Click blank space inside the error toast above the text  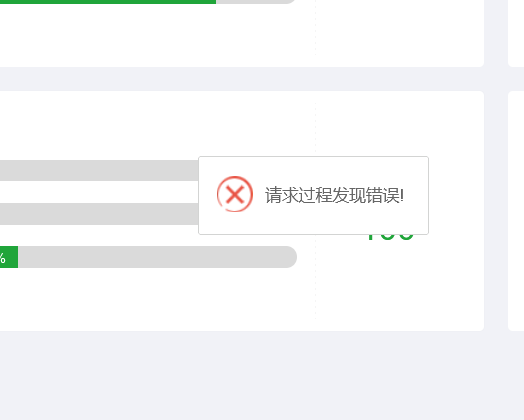pyautogui.click(x=313, y=166)
